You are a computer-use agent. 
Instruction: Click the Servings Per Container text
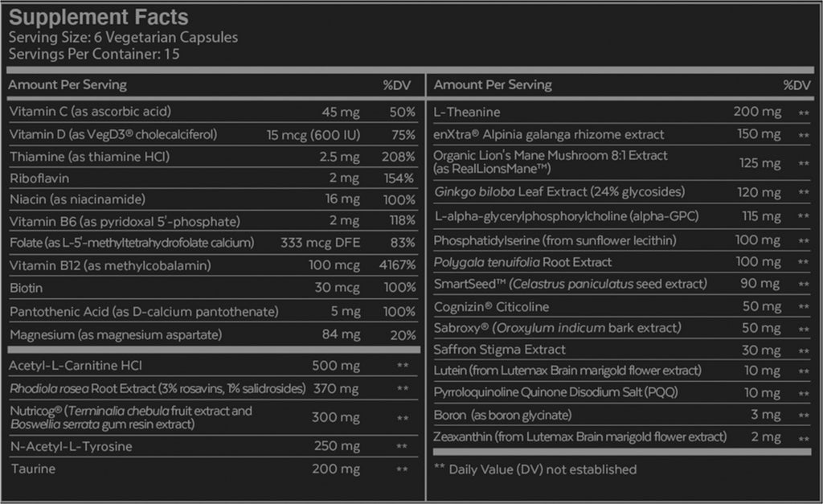point(94,54)
